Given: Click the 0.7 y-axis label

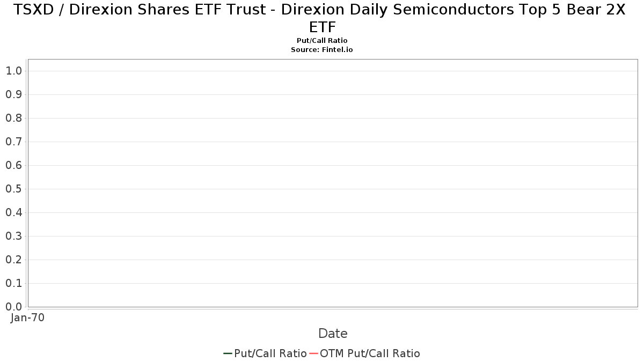Looking at the screenshot, I should [x=13, y=142].
